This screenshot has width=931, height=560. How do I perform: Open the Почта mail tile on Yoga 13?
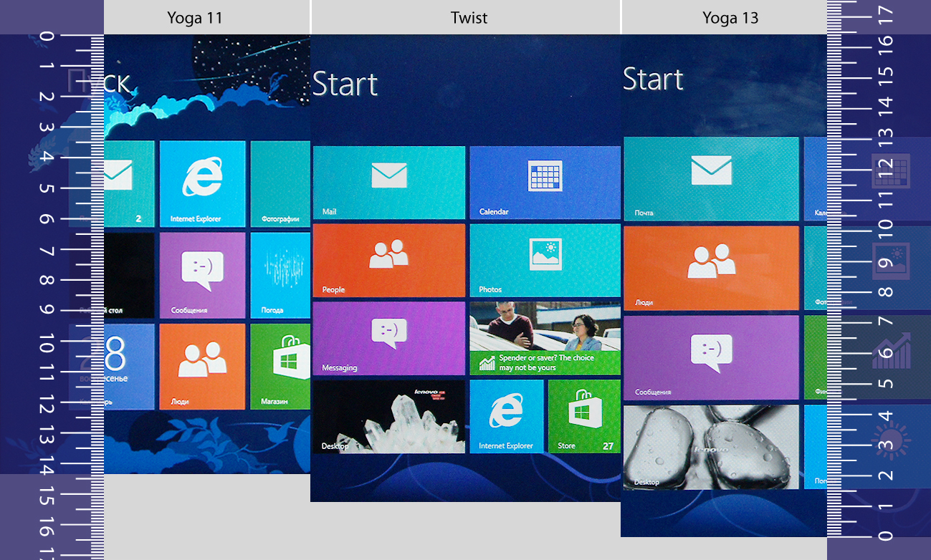(x=711, y=179)
